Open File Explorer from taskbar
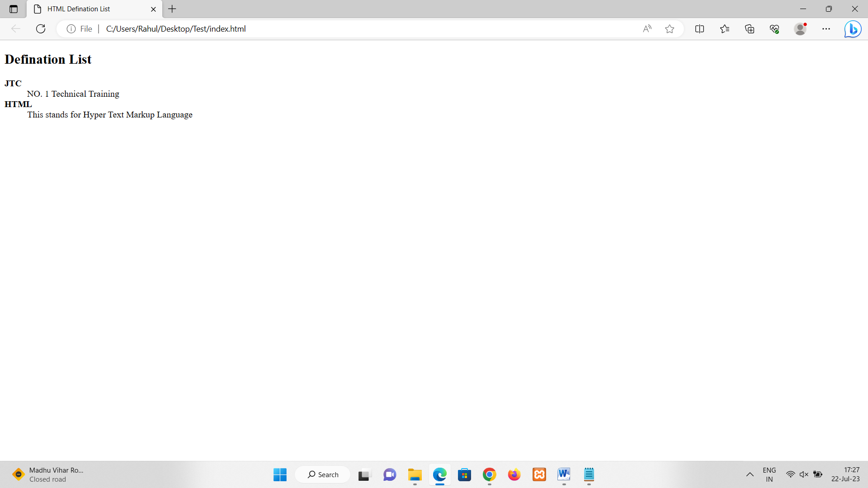This screenshot has height=488, width=868. [415, 474]
